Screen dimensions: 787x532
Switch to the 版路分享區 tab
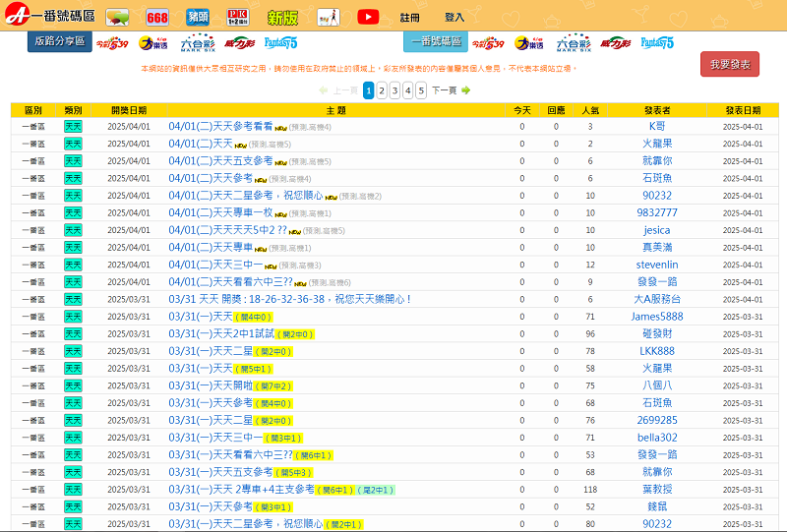coord(59,41)
